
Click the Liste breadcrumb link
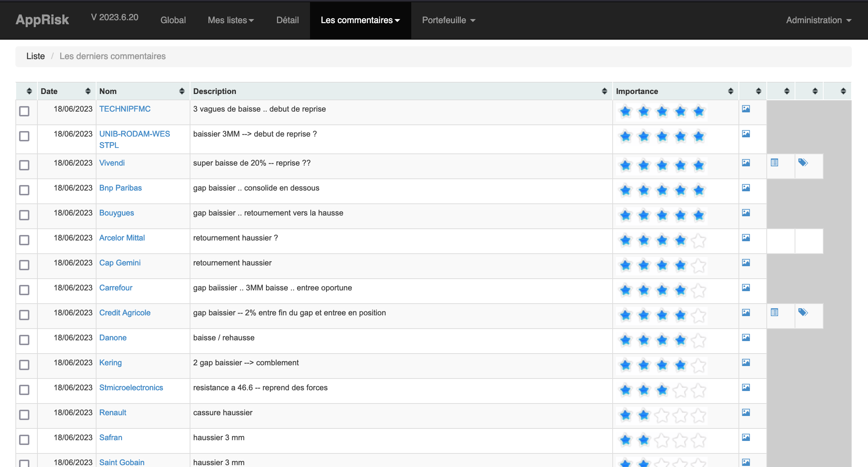[36, 56]
